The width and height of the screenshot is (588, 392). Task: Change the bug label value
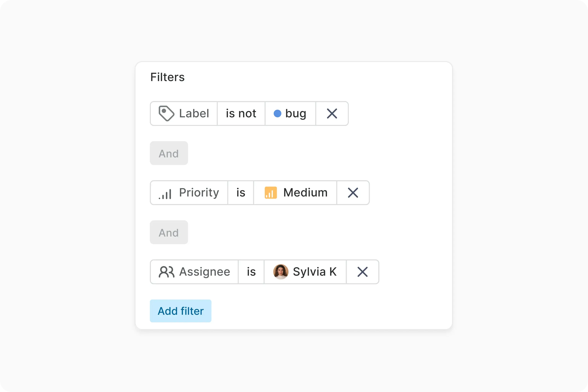(290, 113)
